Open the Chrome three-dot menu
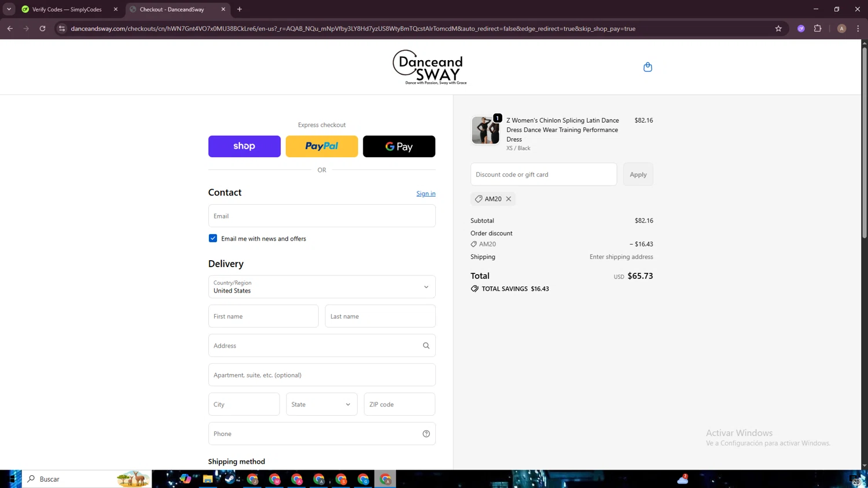 click(x=858, y=28)
